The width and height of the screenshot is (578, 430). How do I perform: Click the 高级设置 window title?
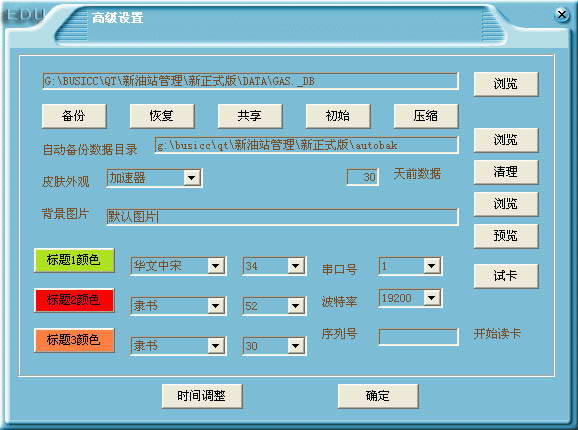tap(118, 18)
